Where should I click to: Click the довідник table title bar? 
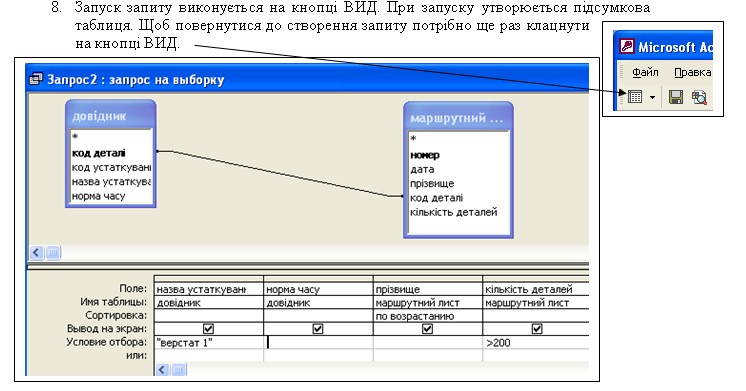click(x=110, y=116)
